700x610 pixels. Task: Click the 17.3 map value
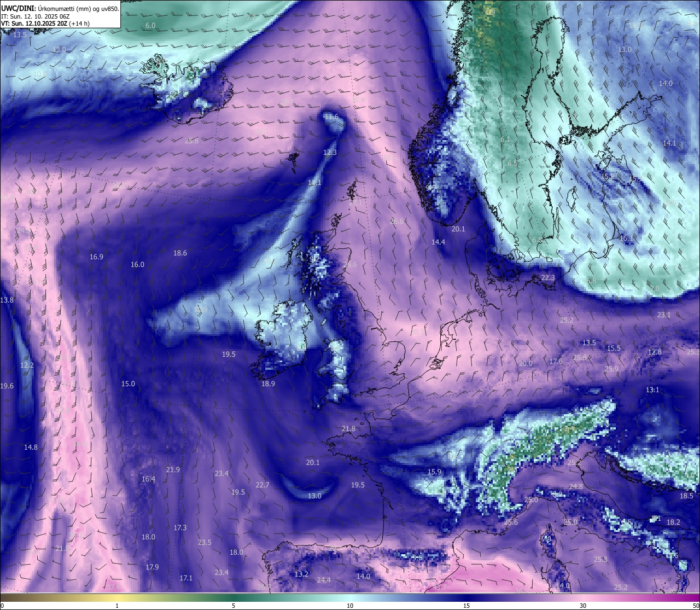click(x=180, y=527)
